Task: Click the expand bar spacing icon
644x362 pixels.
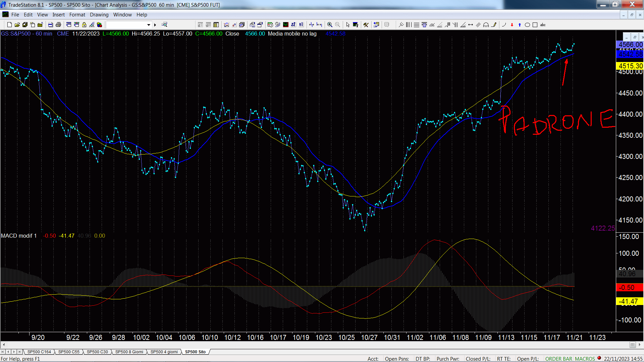Action: coord(319,24)
